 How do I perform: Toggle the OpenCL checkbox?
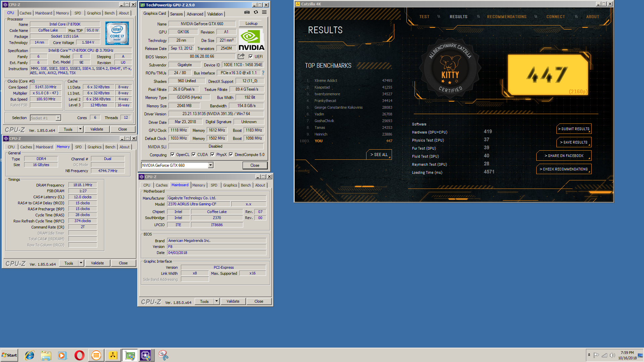click(172, 155)
